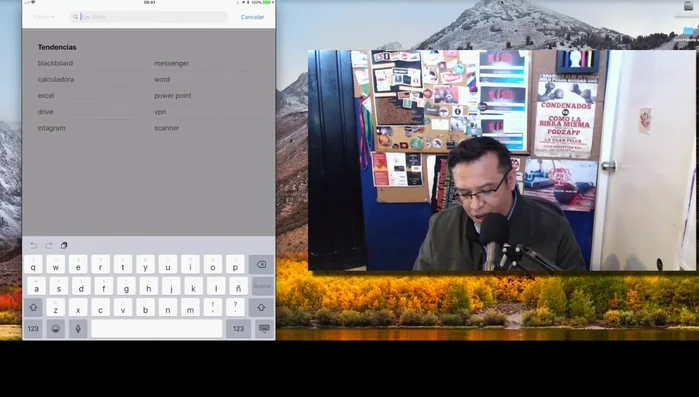Hide keyboard with dismiss key
Image resolution: width=699 pixels, height=397 pixels.
tap(264, 329)
